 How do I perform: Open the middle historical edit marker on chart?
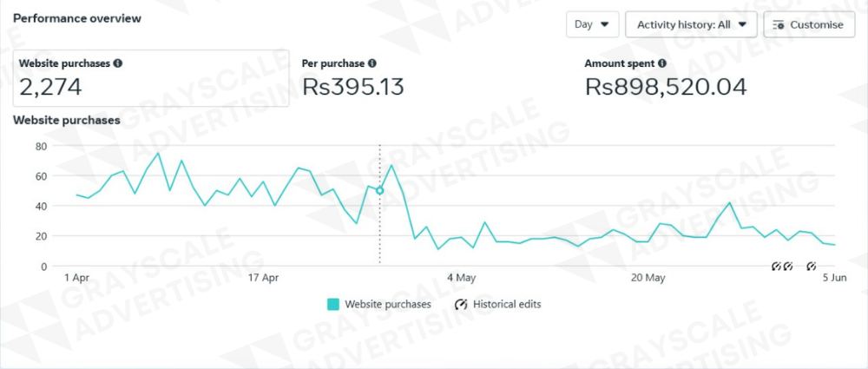pyautogui.click(x=788, y=267)
